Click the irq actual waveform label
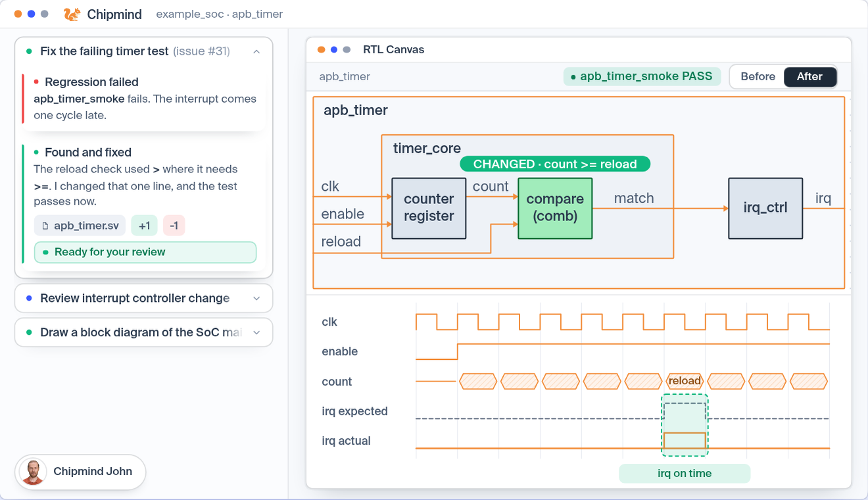The image size is (868, 500). 346,441
